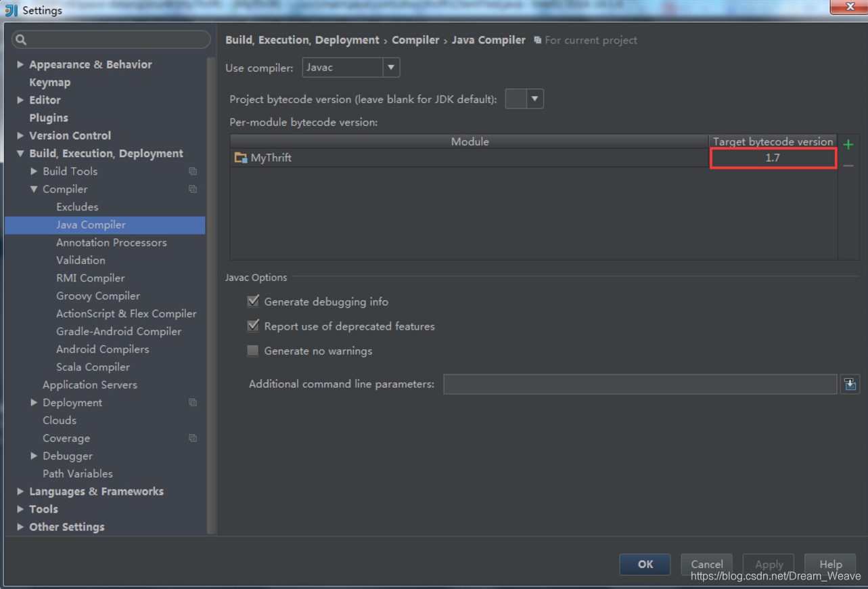
Task: Select Annotation Processors in the sidebar
Action: (x=111, y=242)
